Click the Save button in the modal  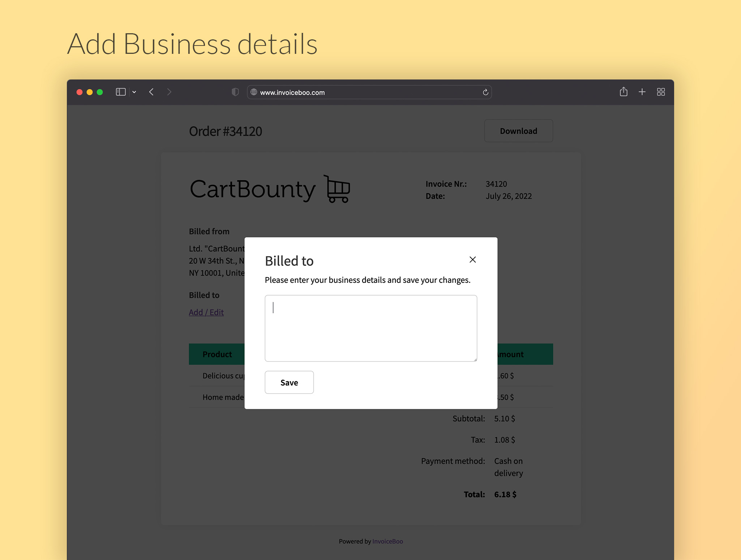[x=289, y=382]
